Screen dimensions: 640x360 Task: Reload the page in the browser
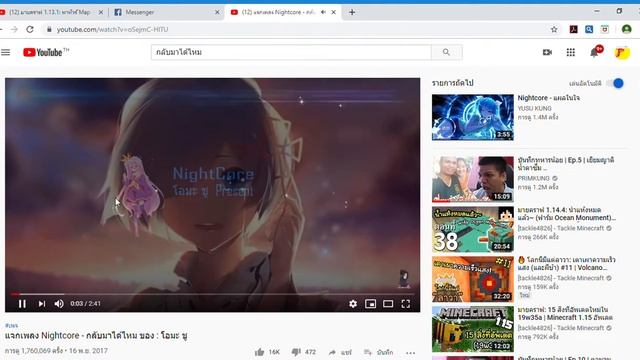pos(30,29)
